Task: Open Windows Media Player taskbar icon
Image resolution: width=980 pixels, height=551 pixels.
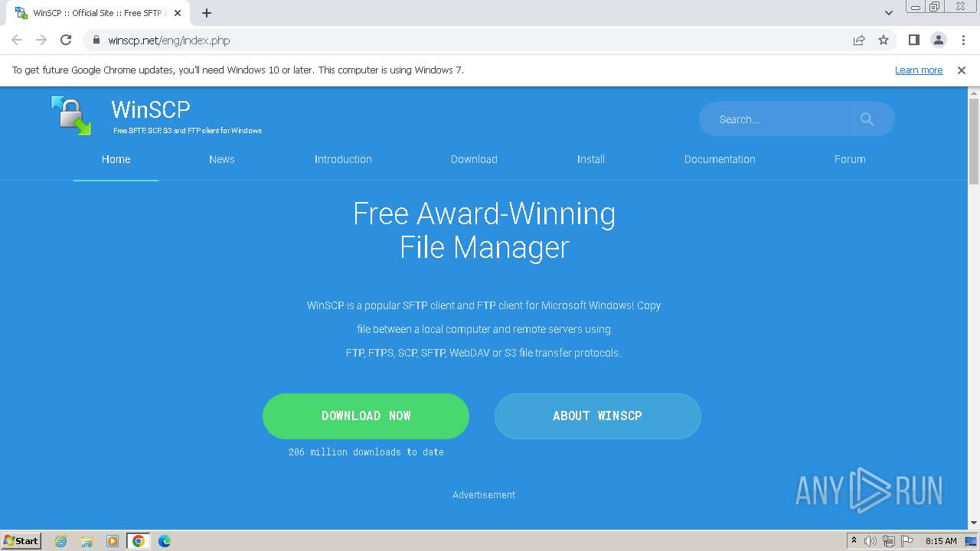Action: pyautogui.click(x=113, y=541)
